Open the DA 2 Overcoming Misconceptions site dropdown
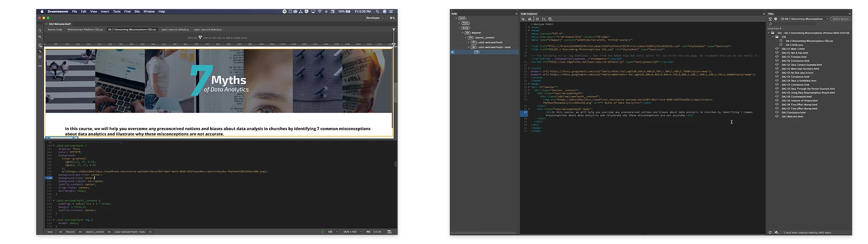This screenshot has height=244, width=868. [x=805, y=19]
